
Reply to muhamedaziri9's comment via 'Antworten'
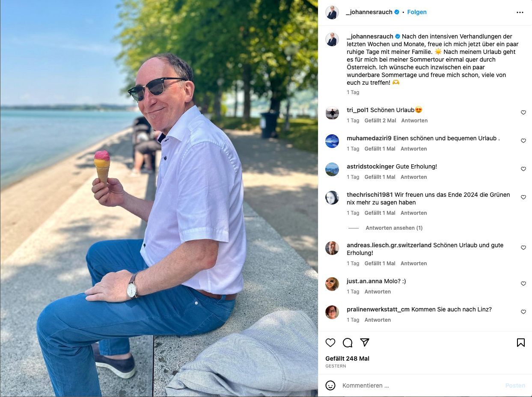click(x=414, y=149)
